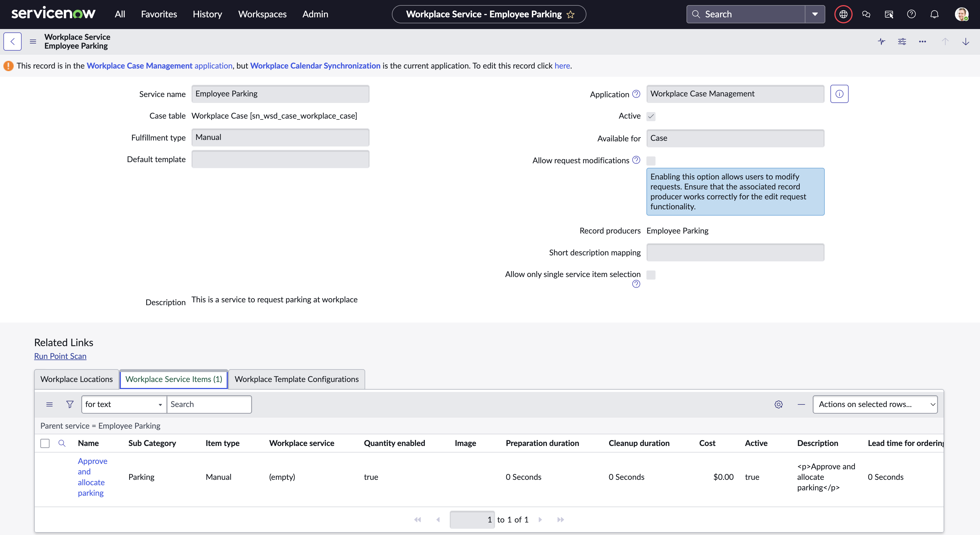Open the Help question mark icon
This screenshot has height=535, width=980.
pyautogui.click(x=911, y=15)
